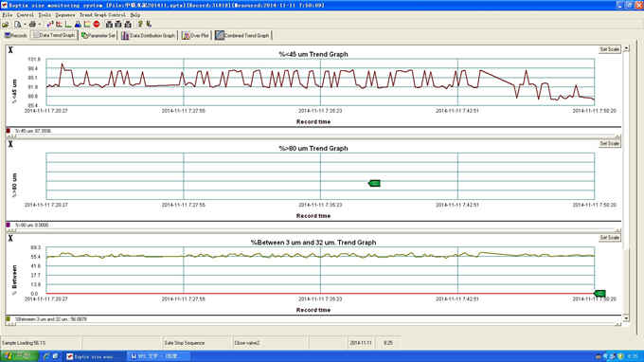Click green marker in %>80 um graph
Image resolution: width=644 pixels, height=362 pixels.
pyautogui.click(x=374, y=183)
